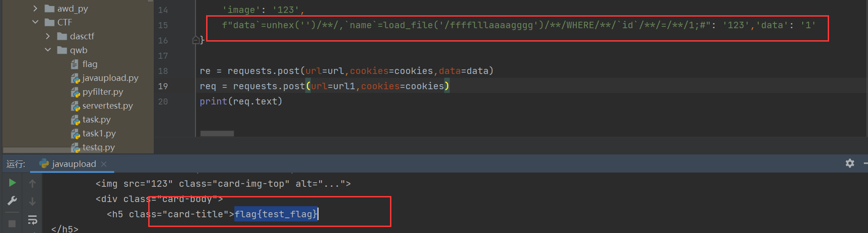Open the flag file in the tree
The image size is (868, 233).
[89, 64]
